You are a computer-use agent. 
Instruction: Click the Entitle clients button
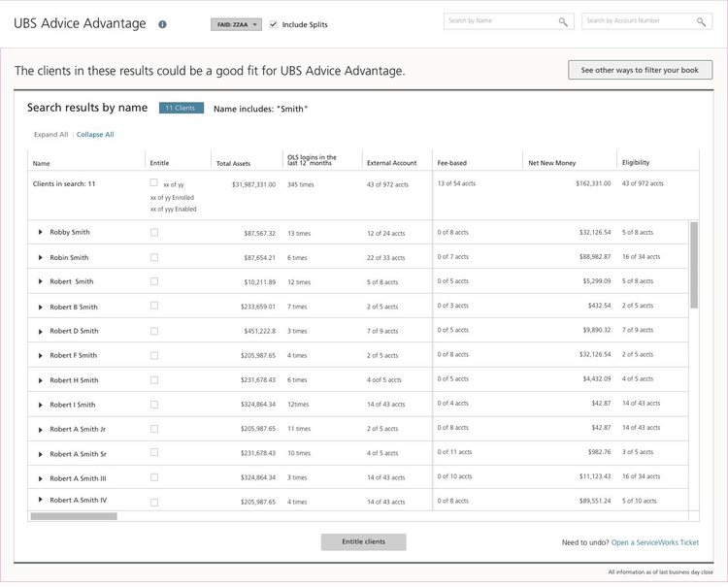364,542
